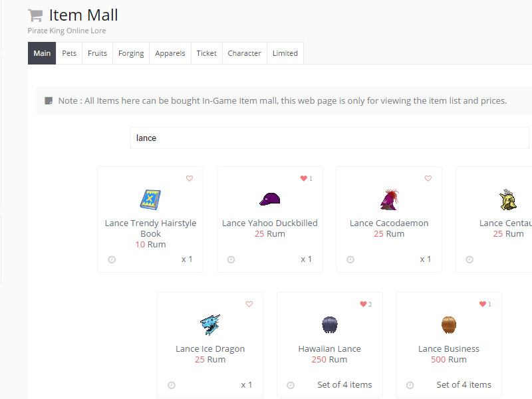
Task: Click the clock icon on Hawaiian Lance card
Action: click(x=291, y=385)
